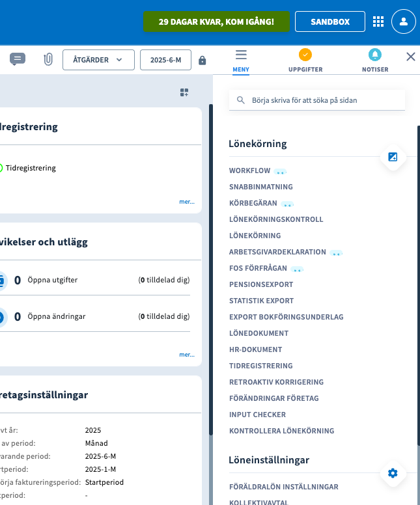Expand 'mer...' in Tidregistrering card

tap(186, 202)
